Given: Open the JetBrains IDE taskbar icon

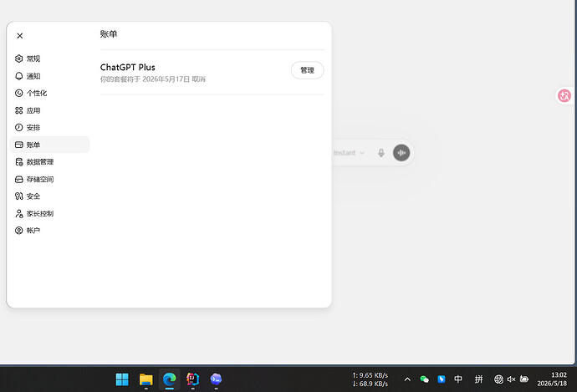Looking at the screenshot, I should [x=193, y=379].
